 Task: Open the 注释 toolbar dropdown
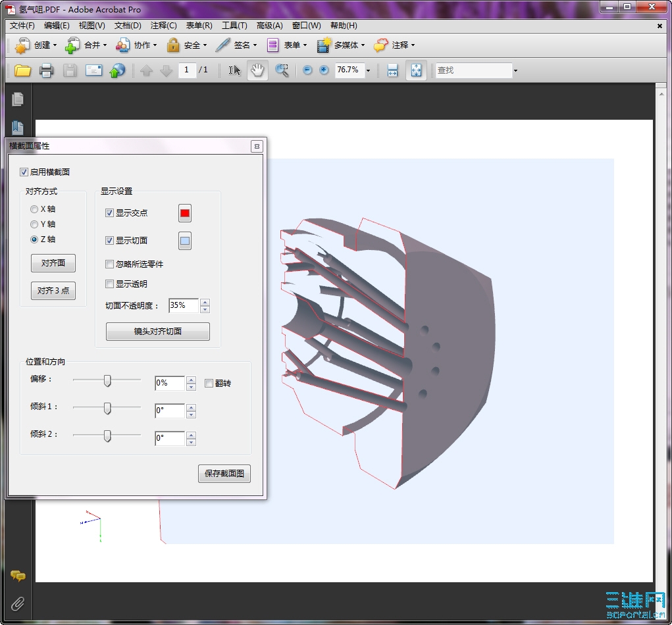click(x=413, y=45)
